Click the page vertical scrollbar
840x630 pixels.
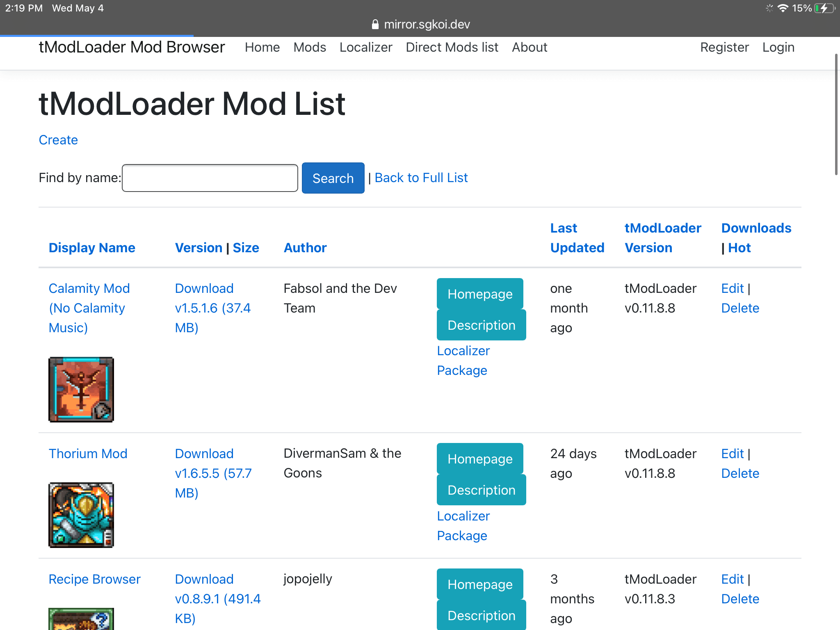837,114
